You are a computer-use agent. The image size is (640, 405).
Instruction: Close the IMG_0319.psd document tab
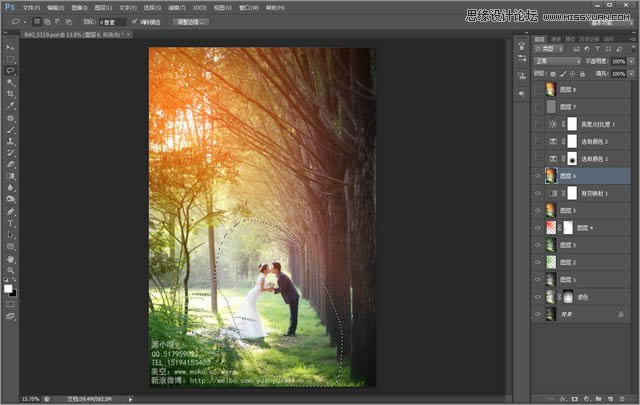[x=128, y=35]
